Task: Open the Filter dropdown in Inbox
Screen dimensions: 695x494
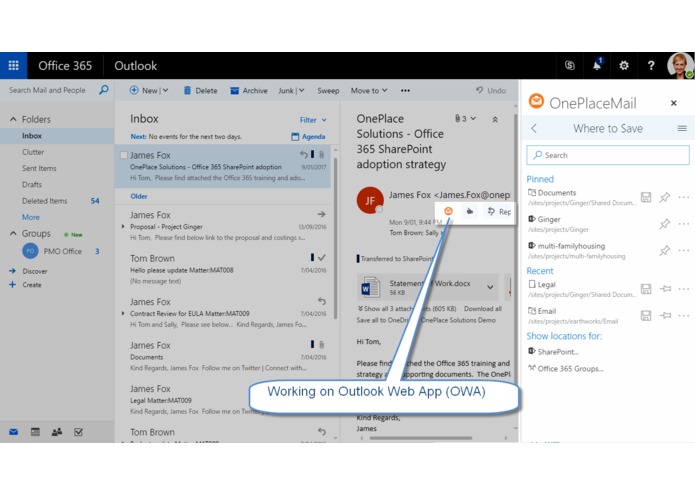Action: pos(313,120)
